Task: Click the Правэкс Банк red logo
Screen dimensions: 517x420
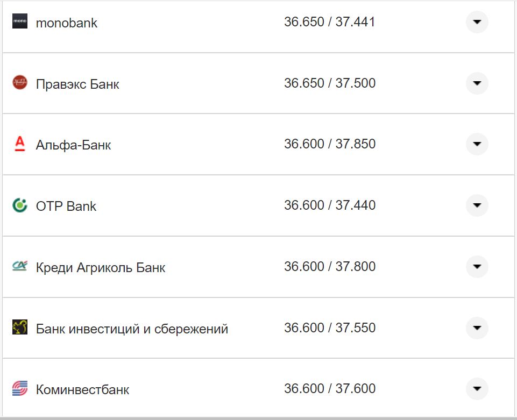Action: tap(19, 84)
